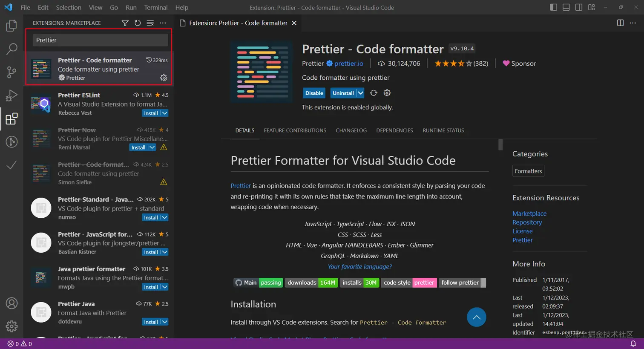
Task: Click warning icon on Prettier Now extension
Action: click(164, 147)
